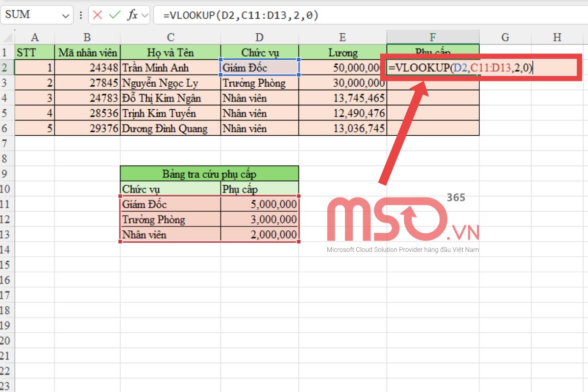Click the 'Lương' header cell
Viewport: 588px width, 392px height.
click(x=343, y=52)
